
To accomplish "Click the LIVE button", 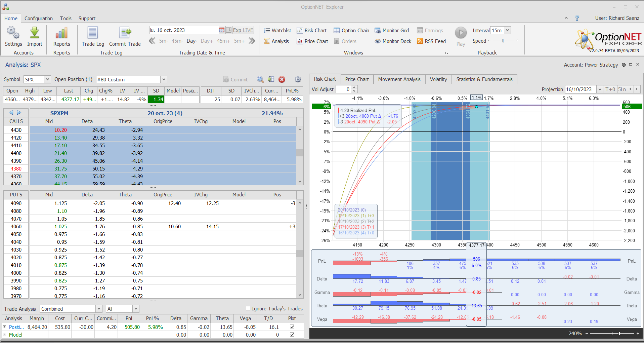I will [248, 30].
